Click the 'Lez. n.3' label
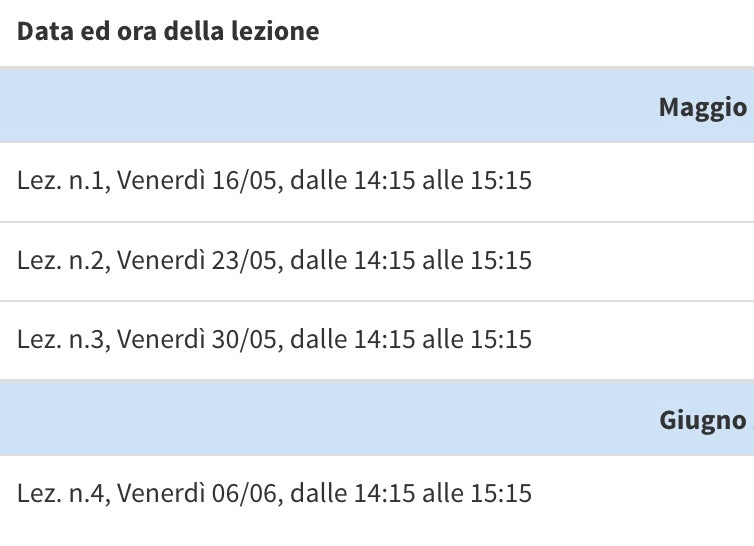 click(x=62, y=339)
